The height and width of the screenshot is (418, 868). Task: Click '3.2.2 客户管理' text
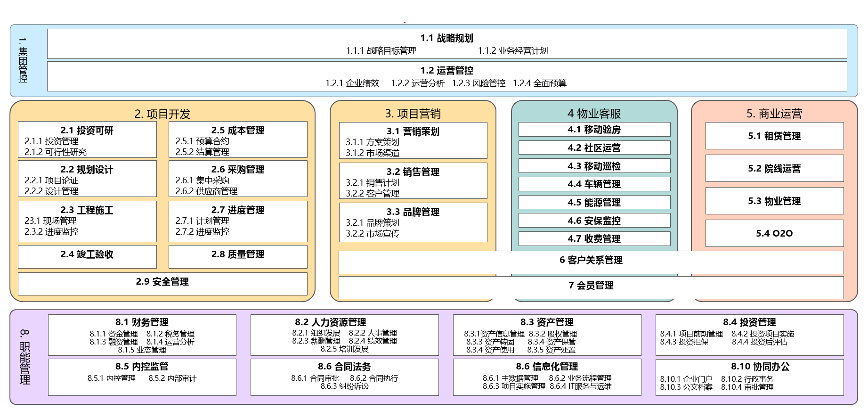[373, 194]
